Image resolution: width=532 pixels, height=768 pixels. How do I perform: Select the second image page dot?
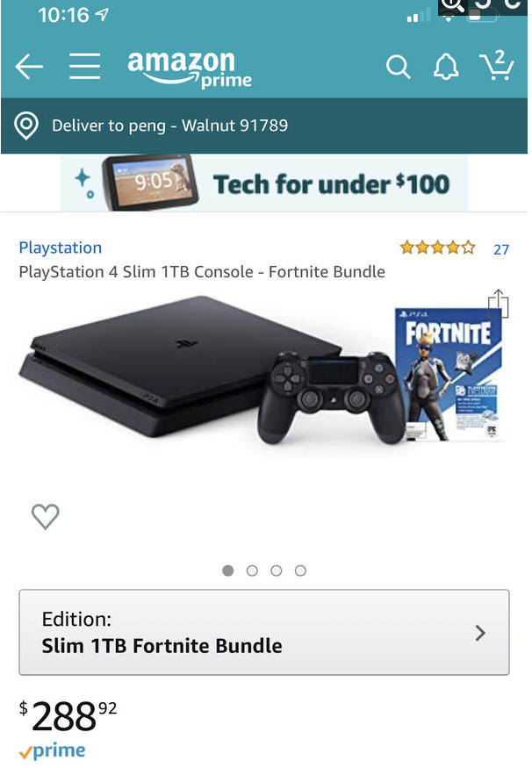[252, 571]
